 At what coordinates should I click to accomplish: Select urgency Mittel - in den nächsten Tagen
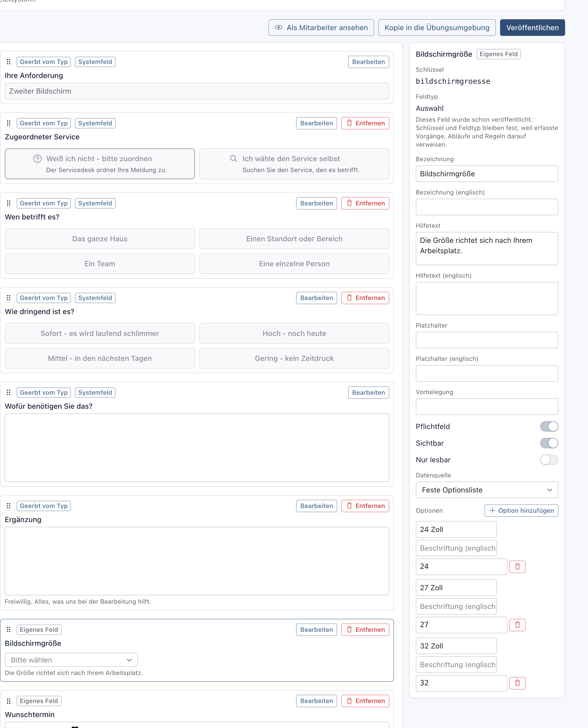tap(100, 359)
